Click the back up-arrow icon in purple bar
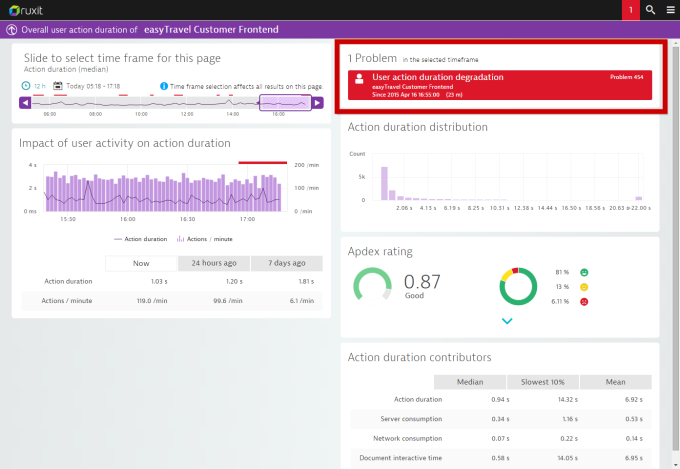680x469 pixels. point(12,30)
